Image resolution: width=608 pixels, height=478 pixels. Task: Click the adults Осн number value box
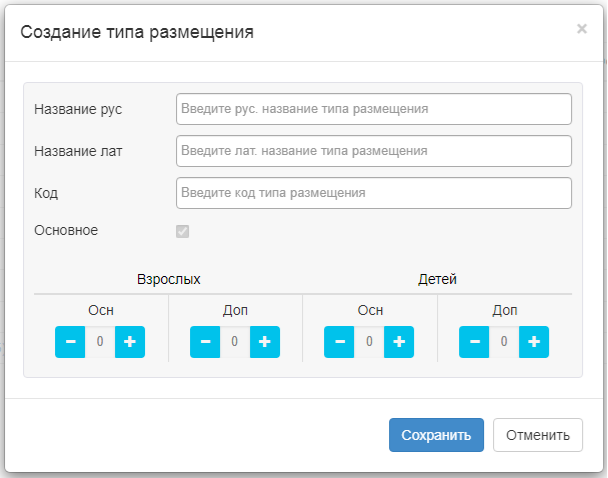point(100,342)
